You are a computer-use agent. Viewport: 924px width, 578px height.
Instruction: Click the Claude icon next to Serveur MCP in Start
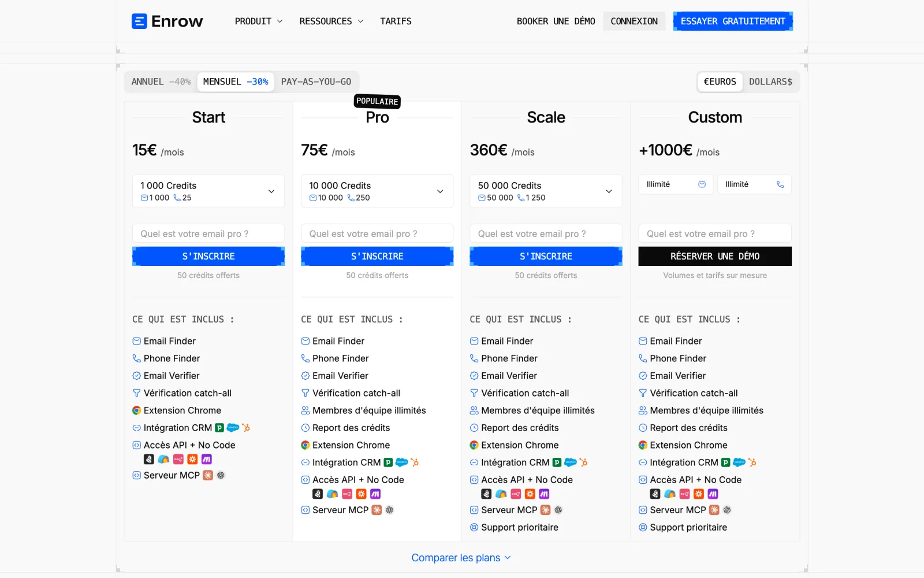(208, 475)
